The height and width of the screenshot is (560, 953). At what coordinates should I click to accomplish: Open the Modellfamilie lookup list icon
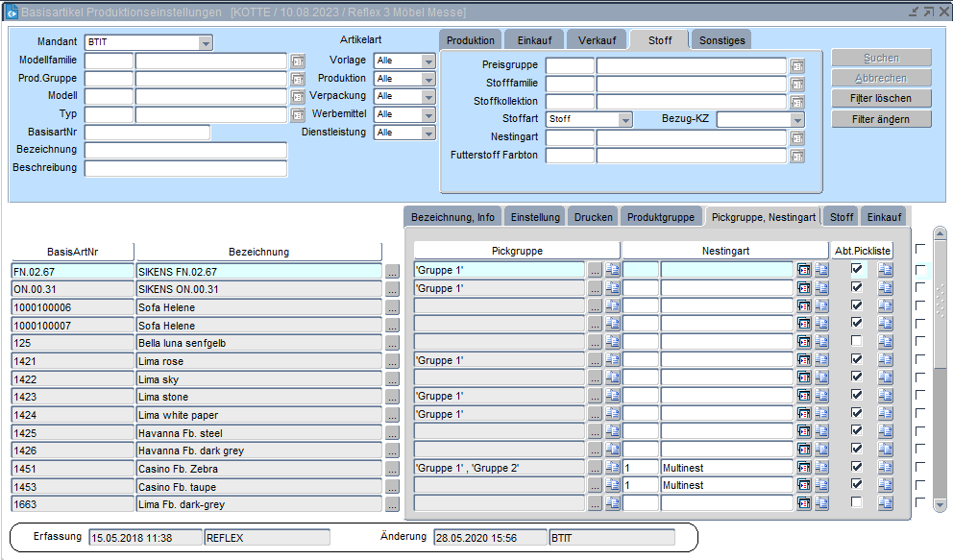pos(298,61)
